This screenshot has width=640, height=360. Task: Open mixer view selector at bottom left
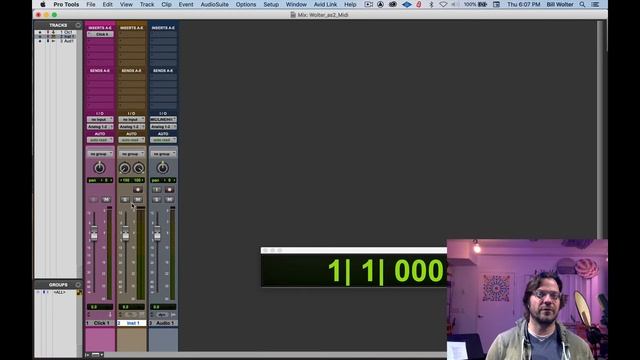click(97, 355)
